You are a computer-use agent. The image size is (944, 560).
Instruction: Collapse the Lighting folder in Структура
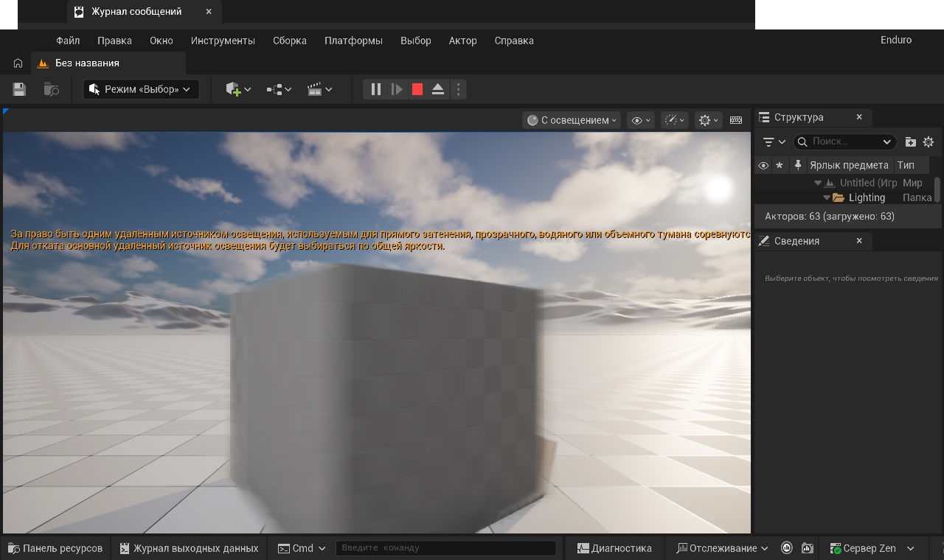click(827, 197)
